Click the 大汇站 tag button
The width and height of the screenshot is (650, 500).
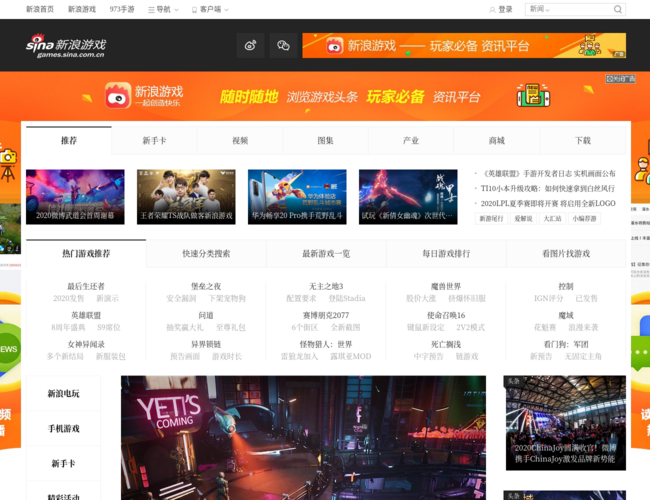point(552,218)
